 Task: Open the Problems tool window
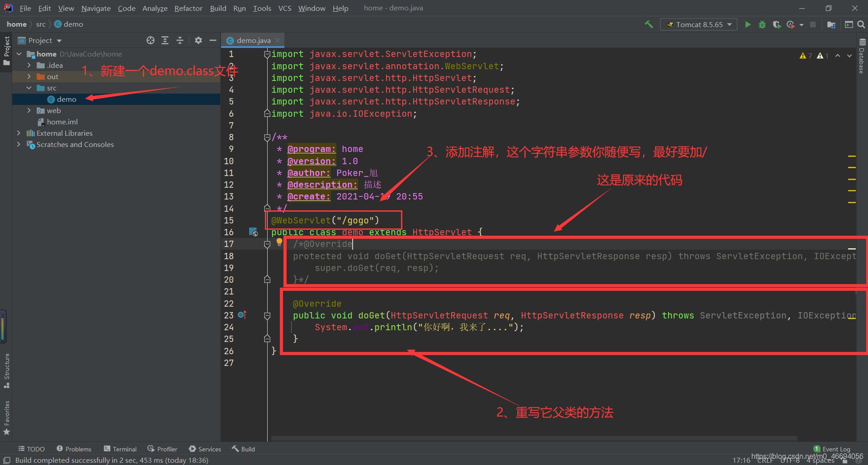74,449
